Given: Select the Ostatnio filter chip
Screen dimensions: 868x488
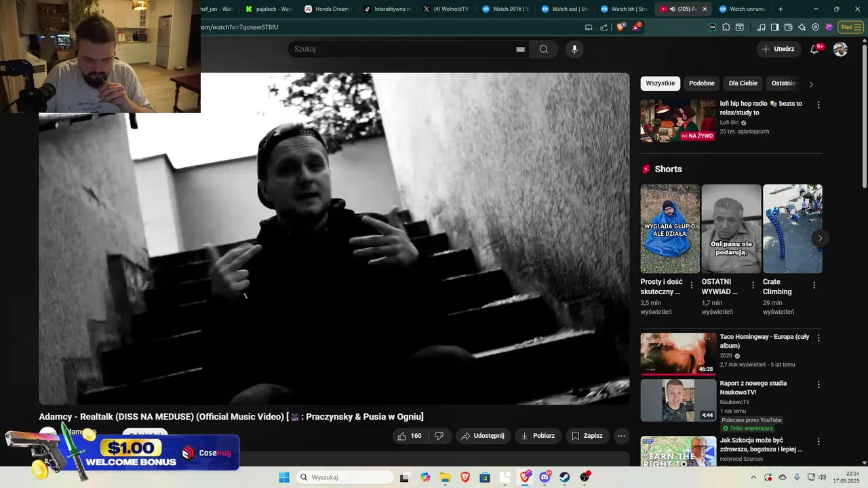Looking at the screenshot, I should click(x=783, y=83).
